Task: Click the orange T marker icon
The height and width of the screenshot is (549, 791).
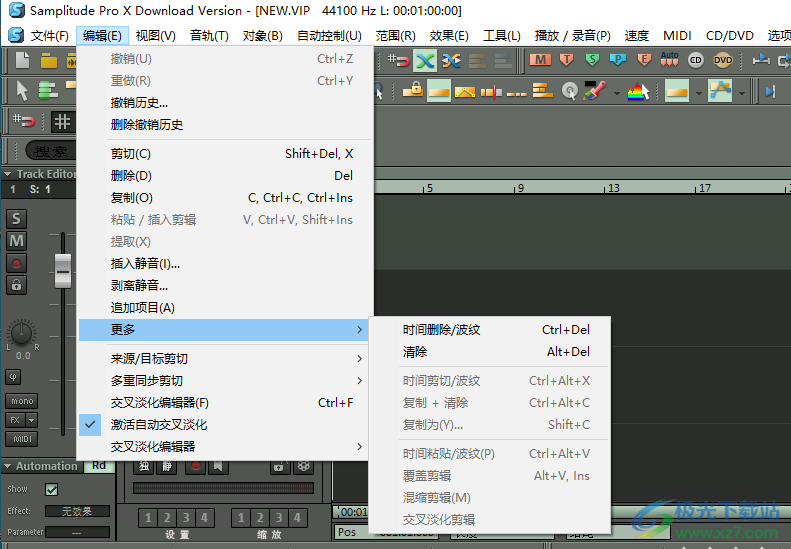Action: tap(567, 61)
